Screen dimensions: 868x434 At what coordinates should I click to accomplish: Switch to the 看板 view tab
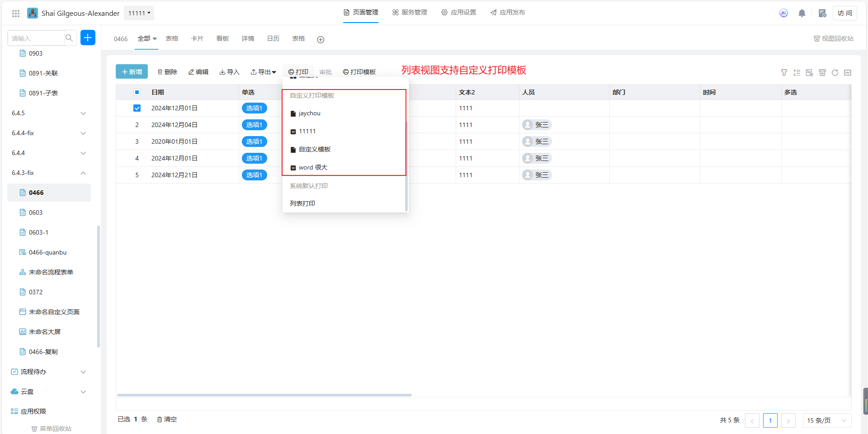(222, 39)
